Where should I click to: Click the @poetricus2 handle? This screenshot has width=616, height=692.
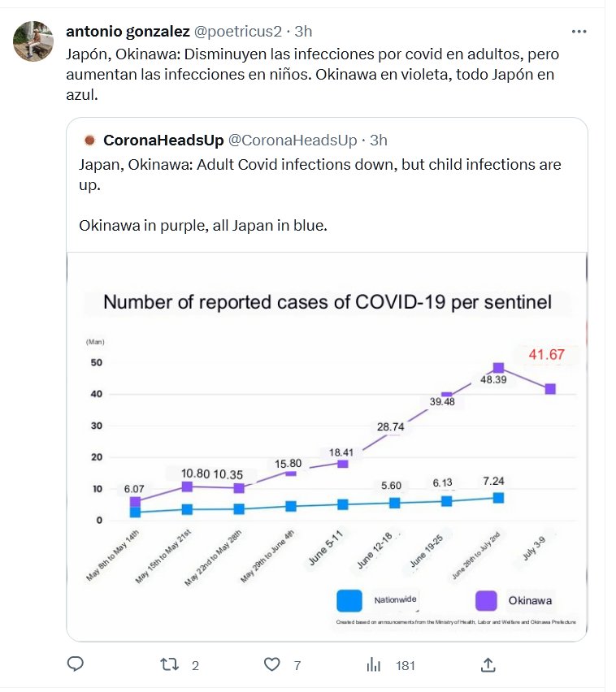(237, 32)
